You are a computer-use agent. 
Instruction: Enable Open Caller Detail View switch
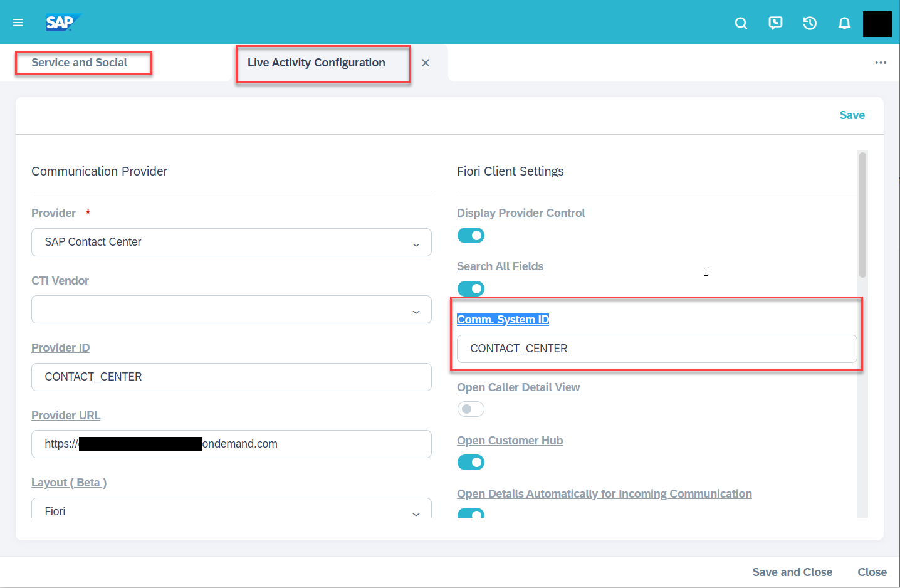(x=471, y=409)
